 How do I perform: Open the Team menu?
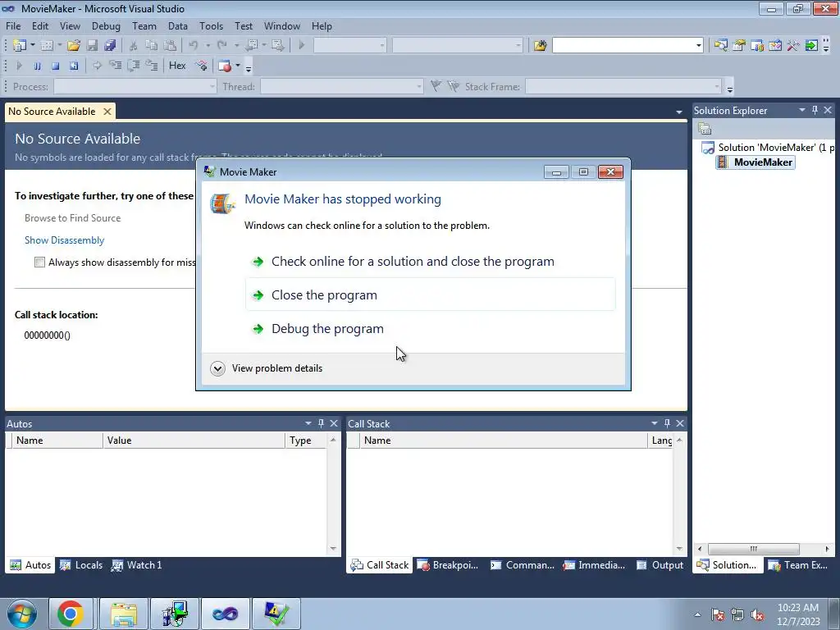144,26
